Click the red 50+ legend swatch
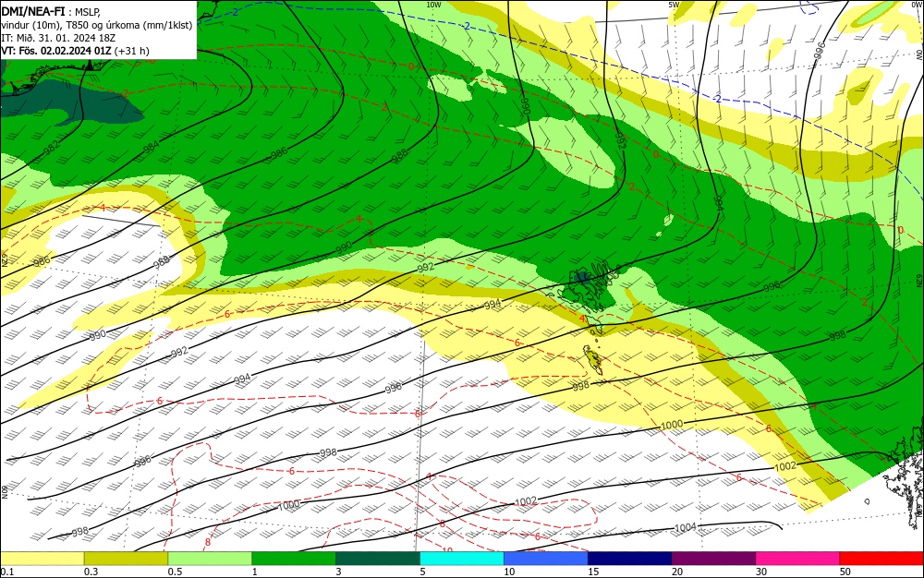 coord(881,559)
